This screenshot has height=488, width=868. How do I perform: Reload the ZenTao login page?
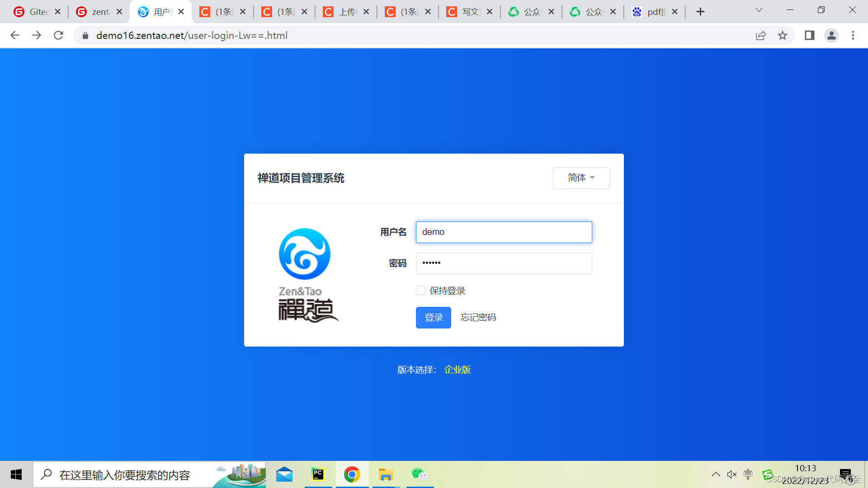tap(58, 35)
